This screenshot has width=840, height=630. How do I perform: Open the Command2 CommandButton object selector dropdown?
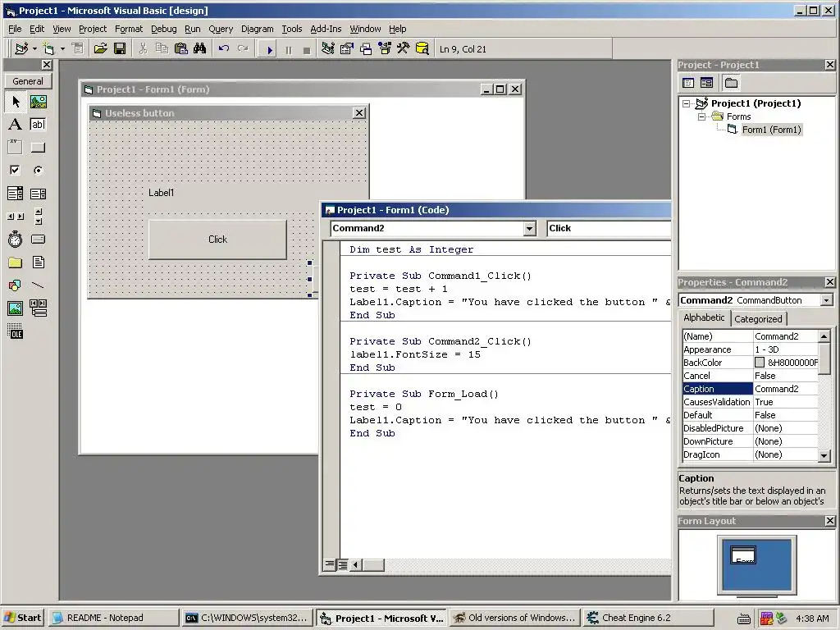pyautogui.click(x=827, y=300)
